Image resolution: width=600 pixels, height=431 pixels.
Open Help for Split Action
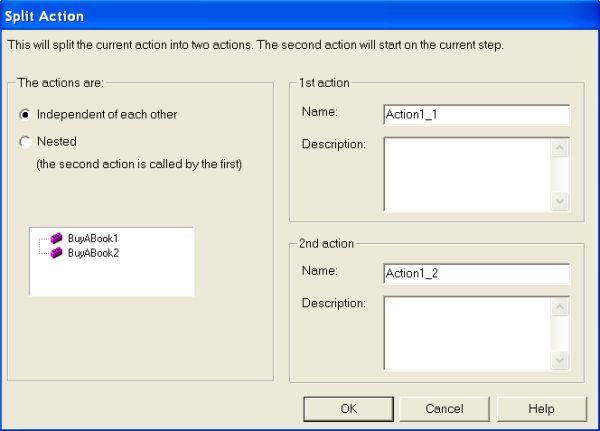[x=541, y=408]
